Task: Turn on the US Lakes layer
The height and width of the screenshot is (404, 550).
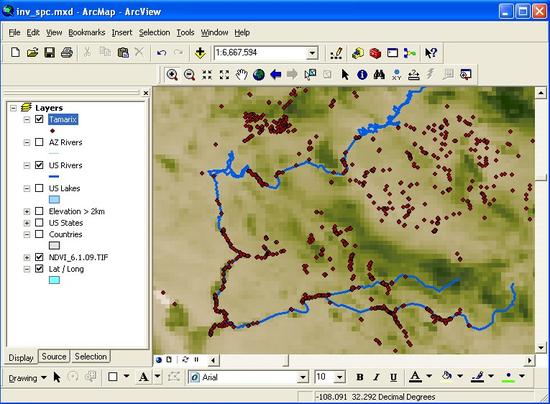Action: coord(39,188)
